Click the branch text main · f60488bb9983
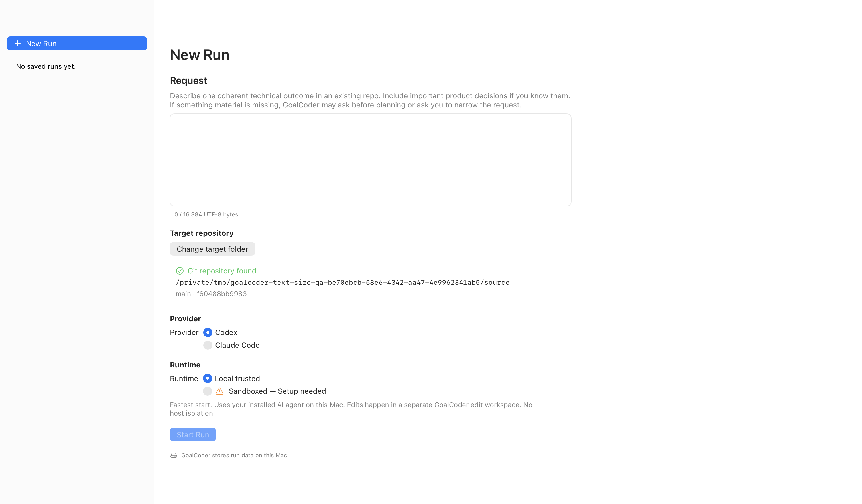862x504 pixels. (x=211, y=294)
